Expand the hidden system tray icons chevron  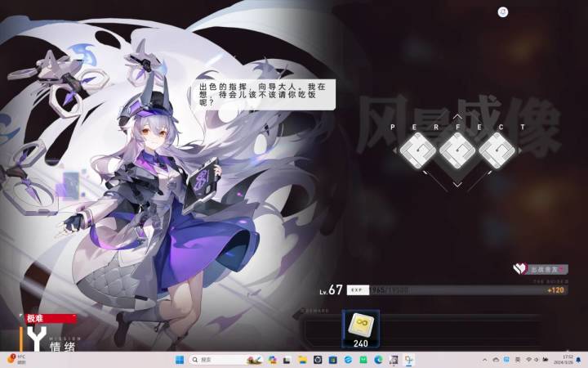pos(484,360)
